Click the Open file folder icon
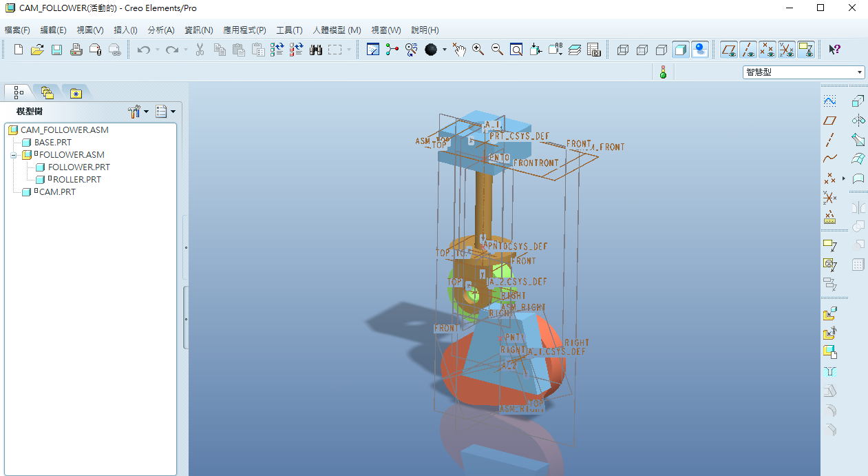The height and width of the screenshot is (476, 868). pyautogui.click(x=37, y=50)
